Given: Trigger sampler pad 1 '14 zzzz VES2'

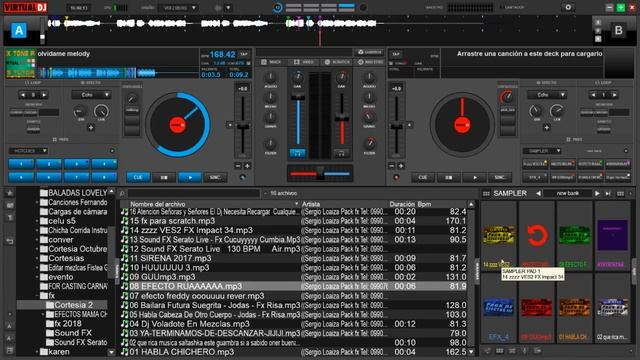Looking at the screenshot, I should coord(498,236).
